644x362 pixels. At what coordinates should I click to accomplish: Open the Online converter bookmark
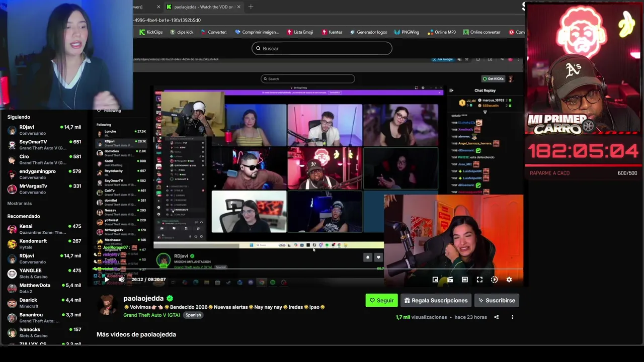[481, 32]
